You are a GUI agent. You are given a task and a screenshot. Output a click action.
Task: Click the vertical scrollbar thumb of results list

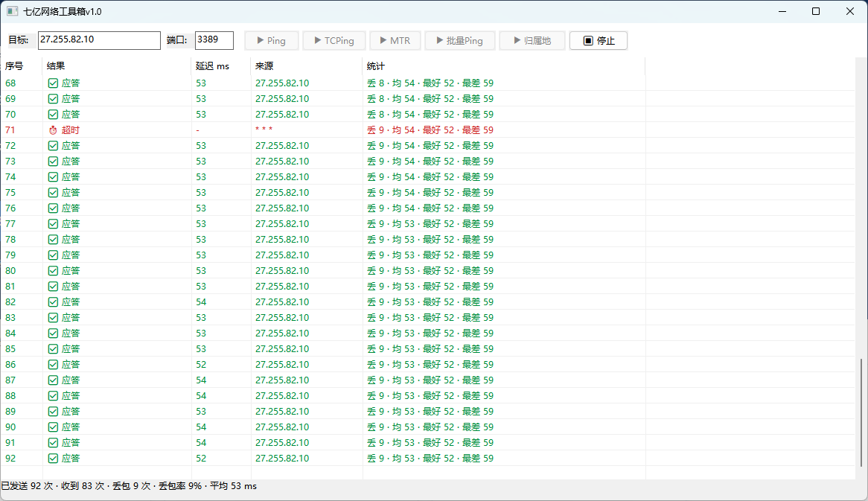(x=862, y=412)
